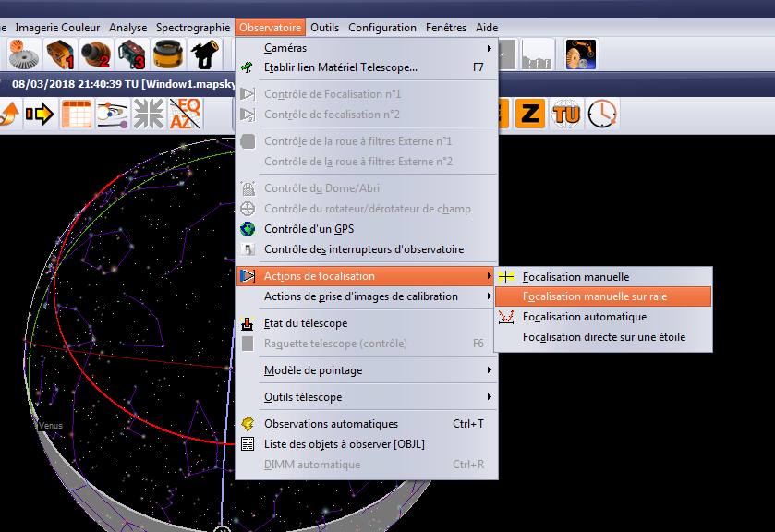This screenshot has height=532, width=775.
Task: Expand the Modèle de pointage submenu
Action: [367, 370]
